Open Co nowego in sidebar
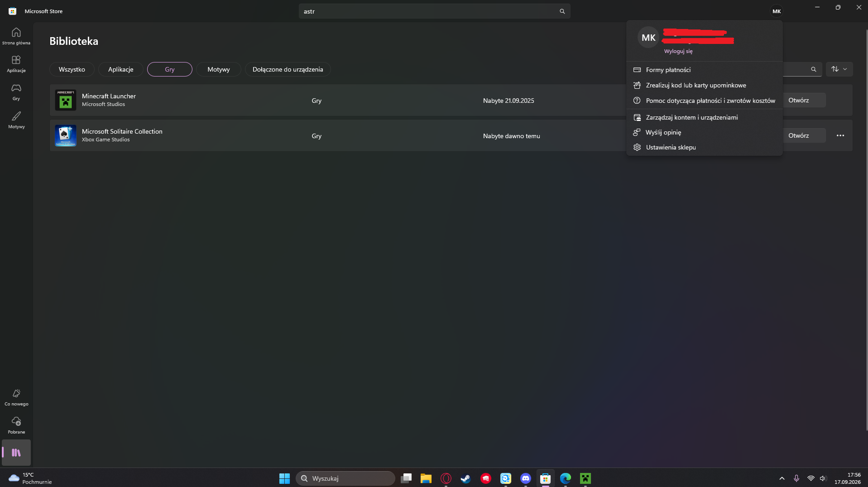 coord(16,397)
